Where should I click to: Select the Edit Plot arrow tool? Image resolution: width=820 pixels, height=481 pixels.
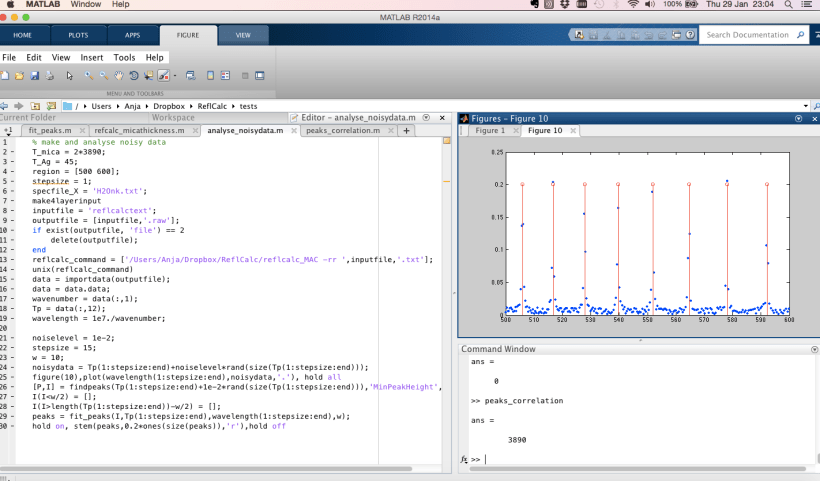coord(69,76)
